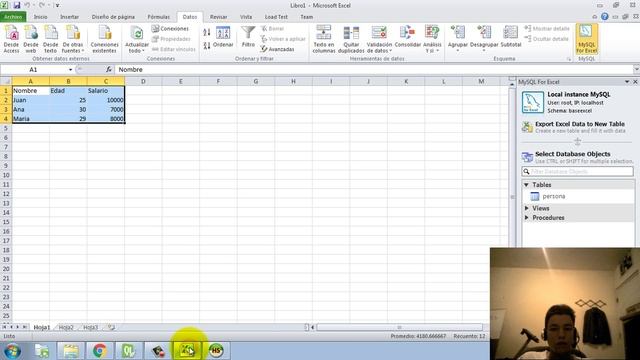Open MySQL For Excel pane options arrow
640x360 pixels.
click(627, 82)
